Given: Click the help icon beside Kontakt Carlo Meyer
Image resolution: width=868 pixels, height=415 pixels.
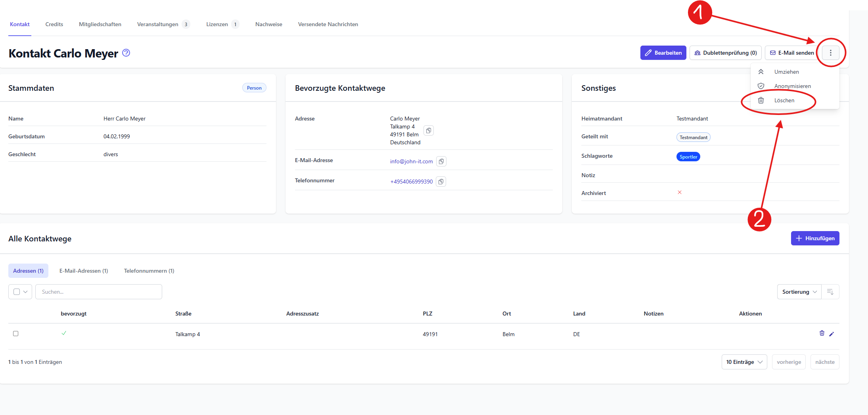Looking at the screenshot, I should (x=126, y=53).
